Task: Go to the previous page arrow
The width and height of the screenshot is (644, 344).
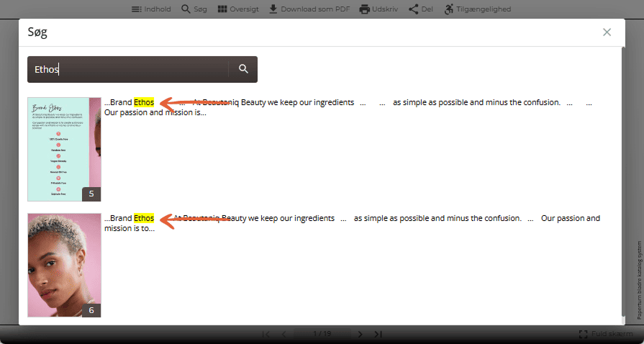Action: 284,334
